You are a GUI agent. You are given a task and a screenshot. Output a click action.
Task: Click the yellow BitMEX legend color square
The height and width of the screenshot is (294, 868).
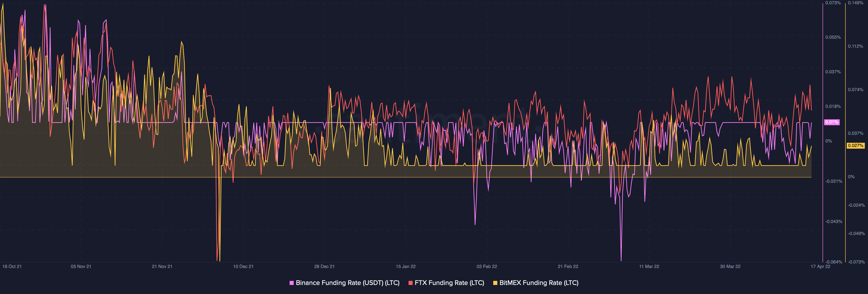pos(495,283)
